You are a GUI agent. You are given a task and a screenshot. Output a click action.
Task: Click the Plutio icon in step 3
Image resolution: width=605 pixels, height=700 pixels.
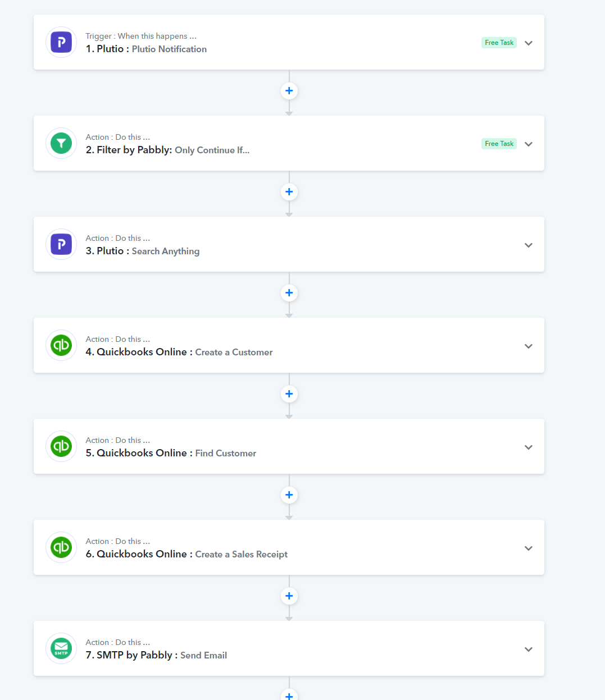pyautogui.click(x=61, y=244)
